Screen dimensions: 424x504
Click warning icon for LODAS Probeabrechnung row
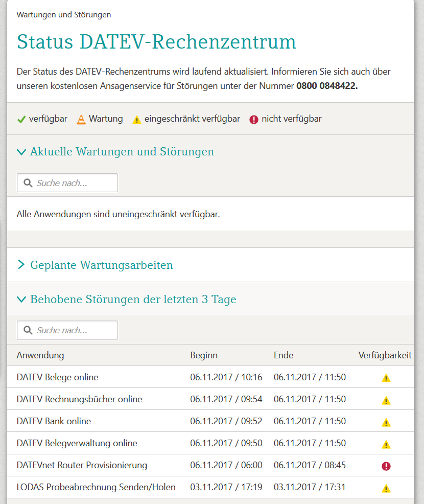coord(386,488)
